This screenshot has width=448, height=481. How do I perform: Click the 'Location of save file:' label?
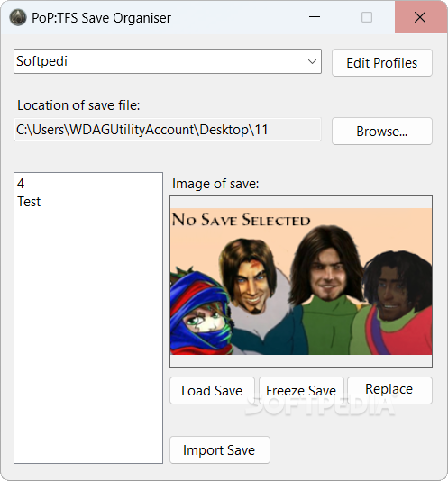pos(78,105)
